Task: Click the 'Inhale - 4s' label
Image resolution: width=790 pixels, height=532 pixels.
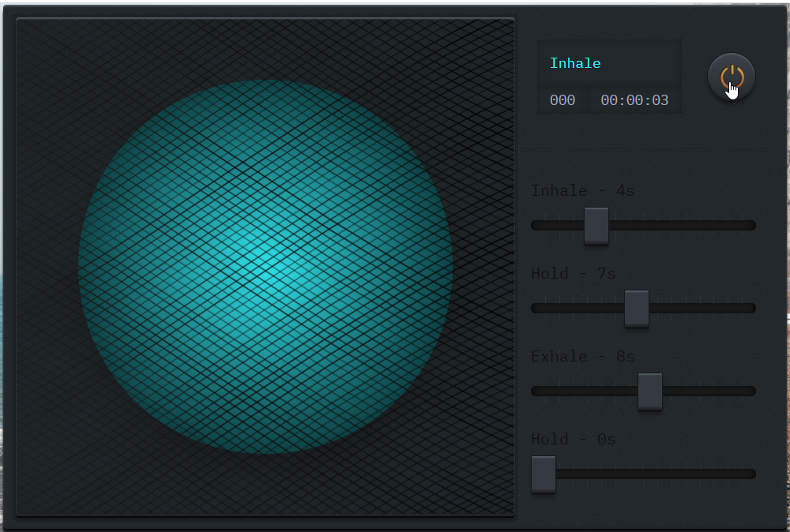Action: pos(582,191)
